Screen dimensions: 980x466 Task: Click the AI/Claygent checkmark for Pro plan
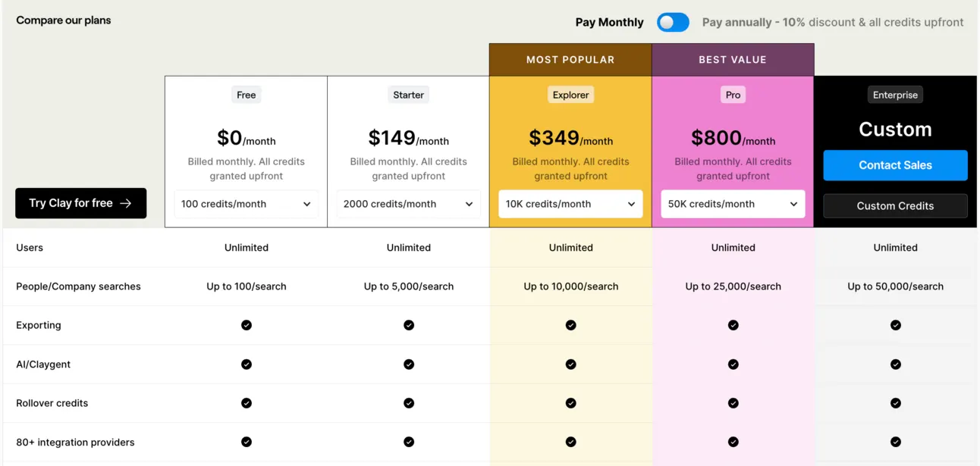(733, 364)
